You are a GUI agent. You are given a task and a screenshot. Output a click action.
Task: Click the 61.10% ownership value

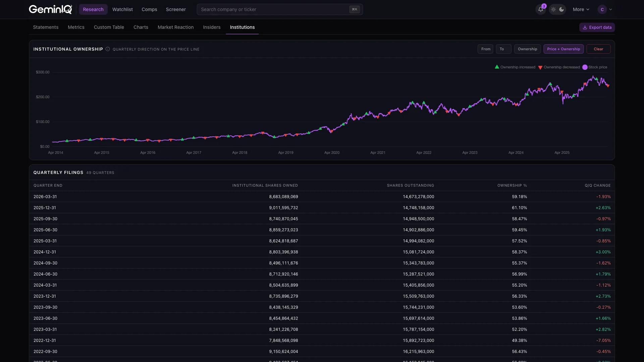[x=519, y=208]
